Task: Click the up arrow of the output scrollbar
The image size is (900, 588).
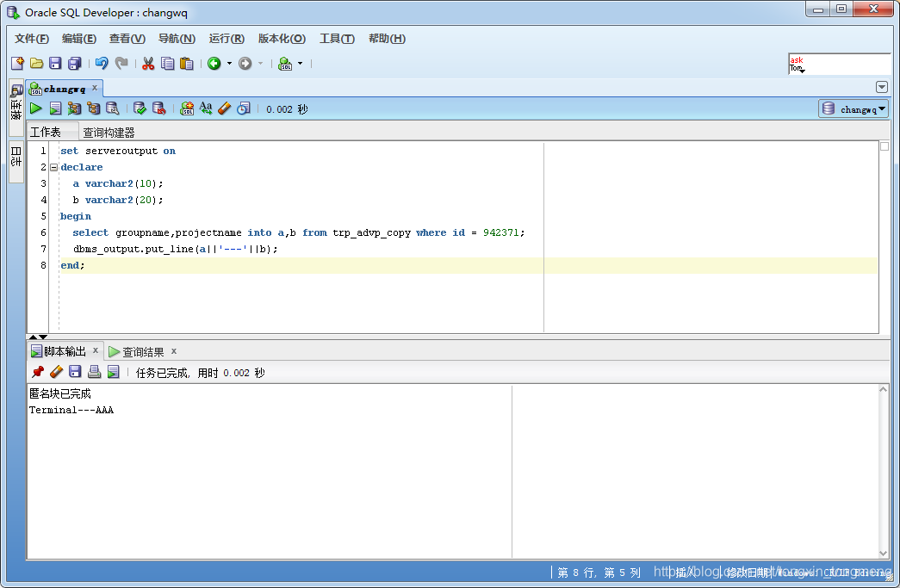Action: tap(884, 389)
